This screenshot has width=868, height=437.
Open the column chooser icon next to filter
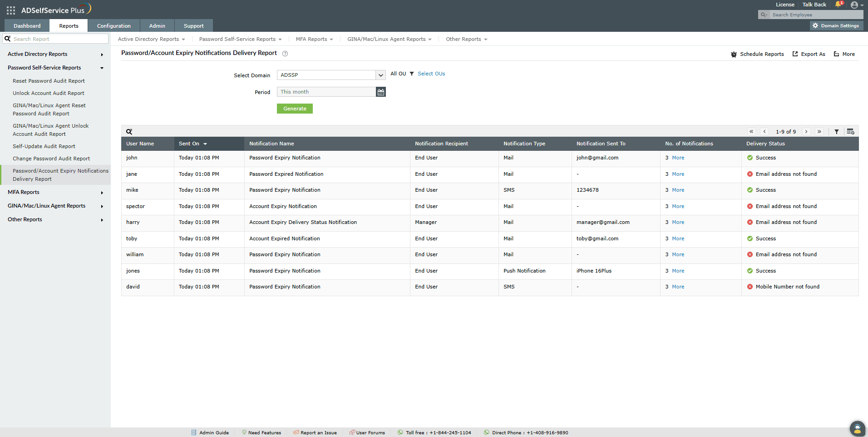851,131
